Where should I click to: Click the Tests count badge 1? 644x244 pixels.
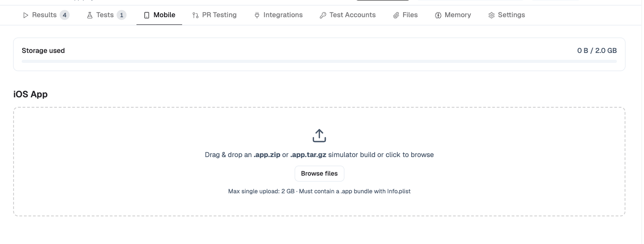121,15
